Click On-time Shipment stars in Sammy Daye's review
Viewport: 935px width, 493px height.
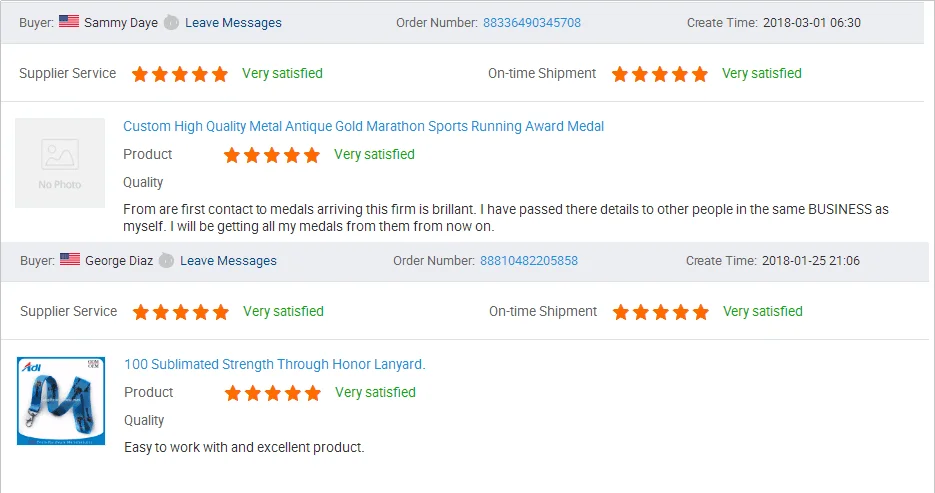tap(660, 74)
